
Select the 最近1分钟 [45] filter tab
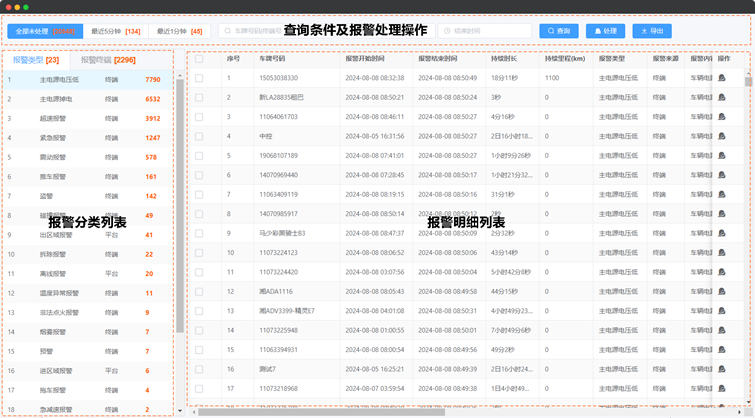181,31
